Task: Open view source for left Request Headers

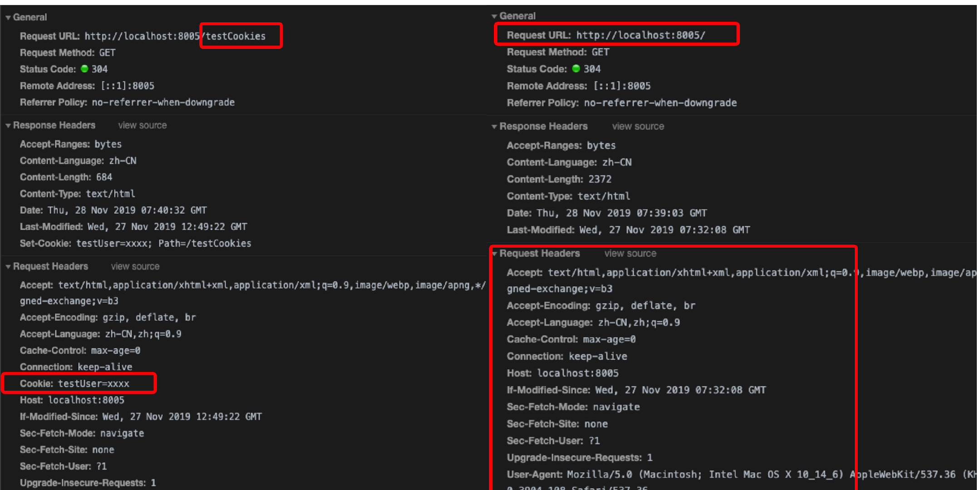Action: pyautogui.click(x=135, y=267)
